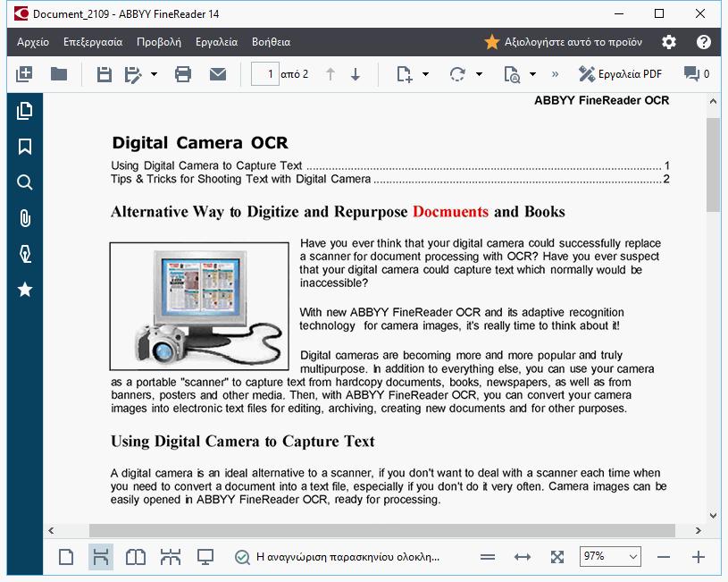Click the best fit zoom icon

click(557, 557)
